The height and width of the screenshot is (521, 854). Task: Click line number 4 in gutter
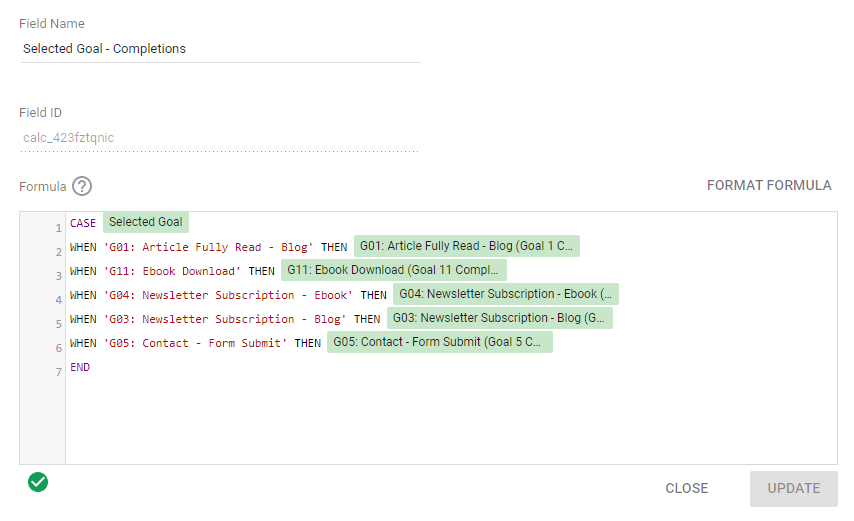tap(58, 300)
